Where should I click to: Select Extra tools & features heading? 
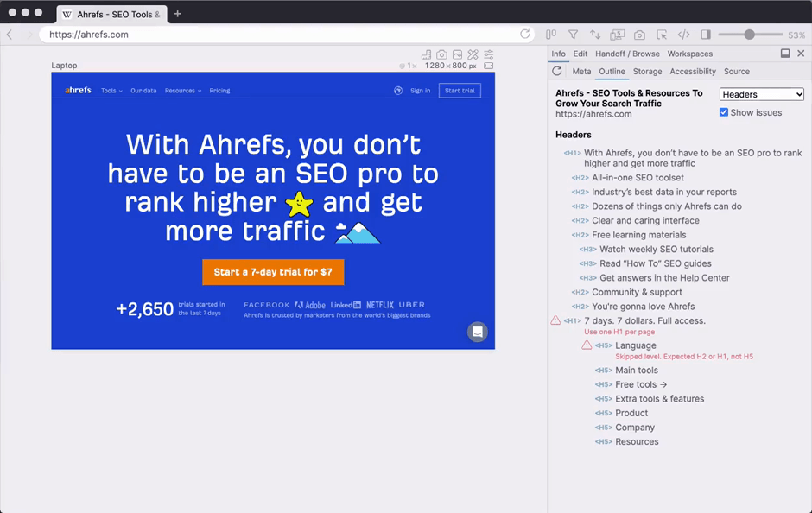tap(660, 399)
